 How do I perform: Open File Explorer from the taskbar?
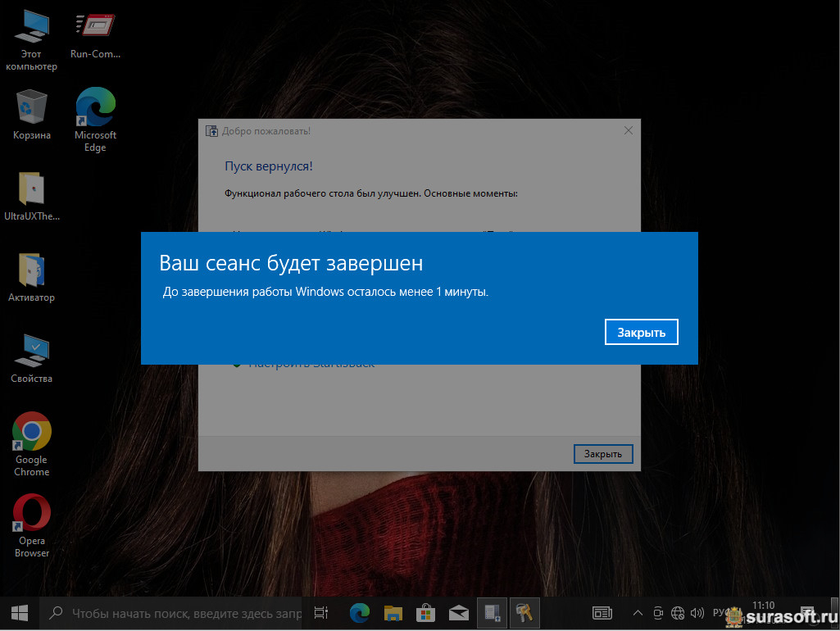point(393,612)
